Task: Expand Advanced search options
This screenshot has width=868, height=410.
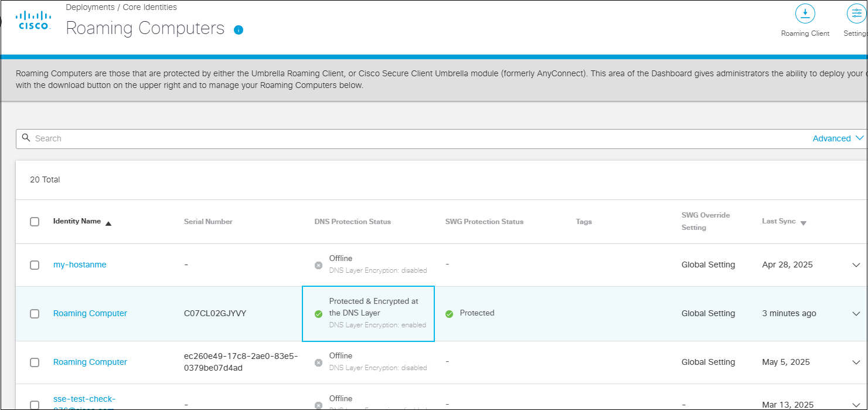Action: click(838, 138)
